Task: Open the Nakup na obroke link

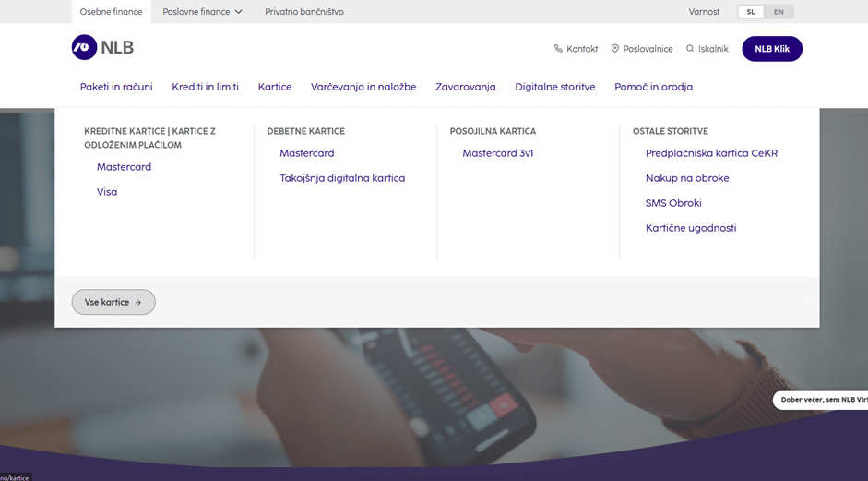Action: (x=687, y=178)
